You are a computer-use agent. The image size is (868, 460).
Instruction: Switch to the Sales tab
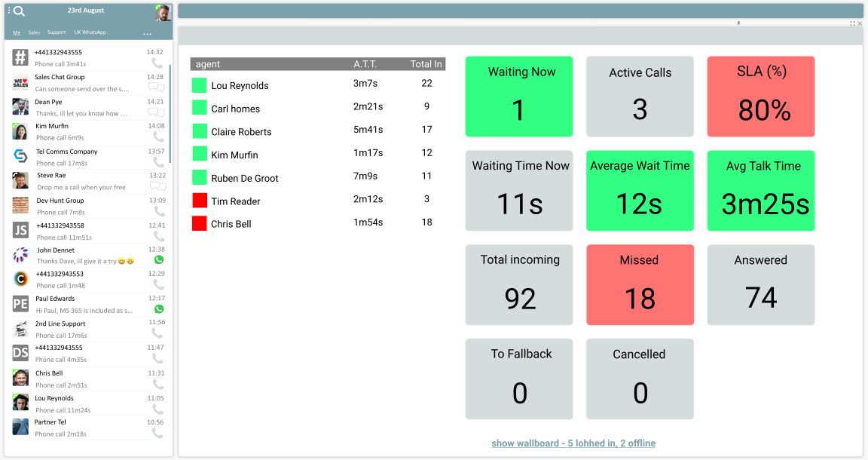(x=34, y=32)
